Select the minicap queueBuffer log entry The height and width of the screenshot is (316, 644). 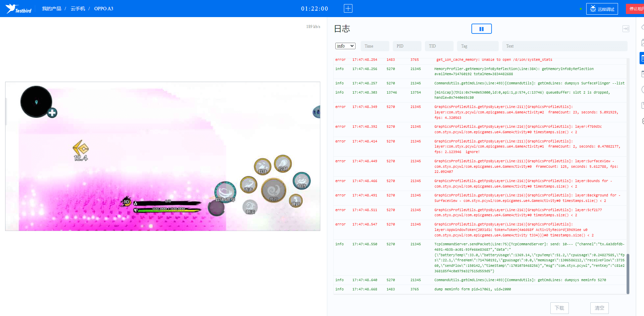click(480, 95)
